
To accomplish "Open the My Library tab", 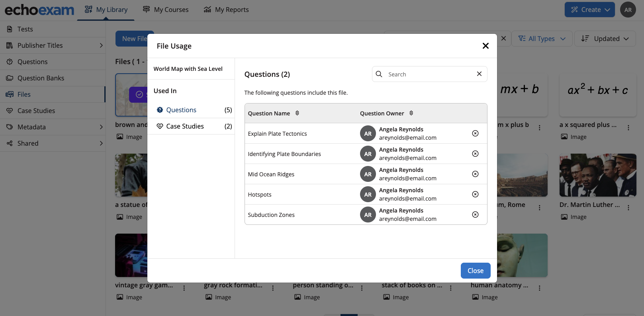I will tap(106, 10).
